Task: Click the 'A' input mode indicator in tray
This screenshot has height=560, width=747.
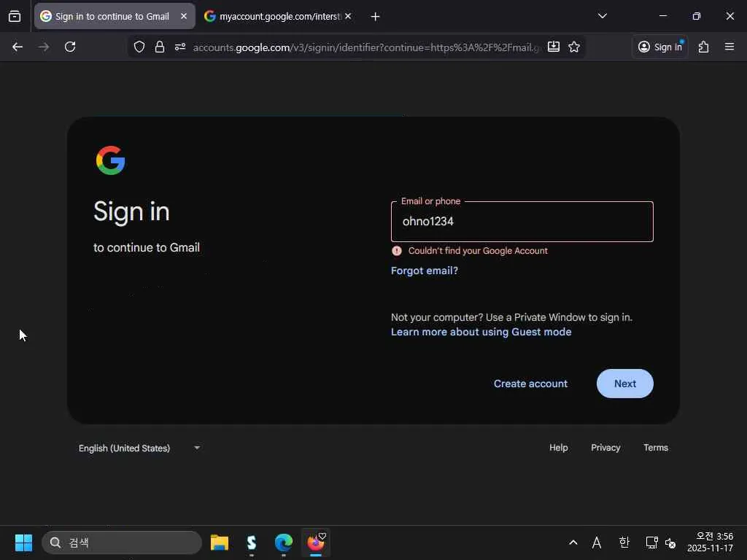Action: coord(597,542)
